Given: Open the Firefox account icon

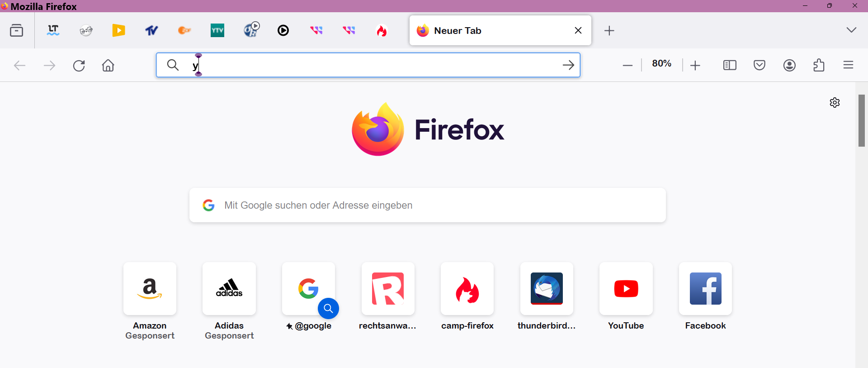Looking at the screenshot, I should click(x=789, y=66).
